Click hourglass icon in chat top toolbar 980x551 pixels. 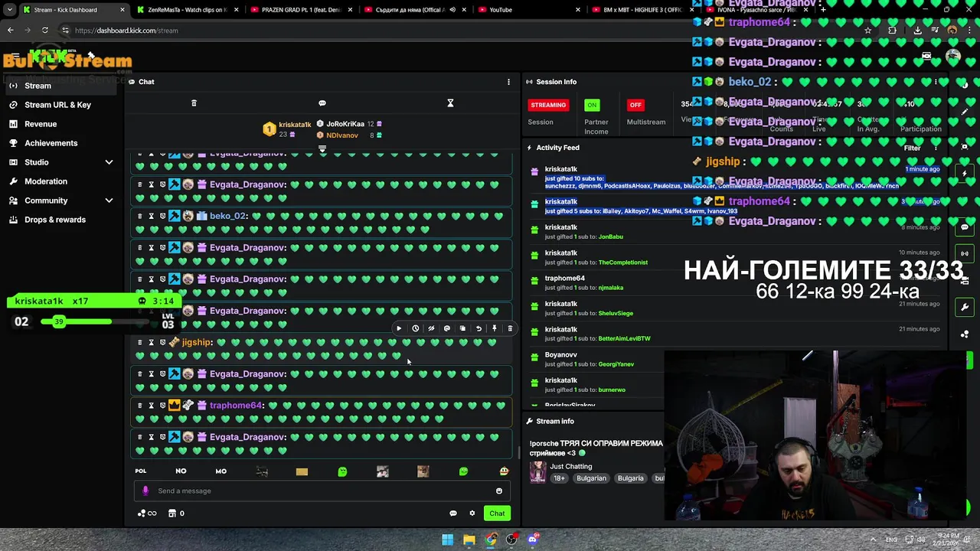(x=450, y=103)
